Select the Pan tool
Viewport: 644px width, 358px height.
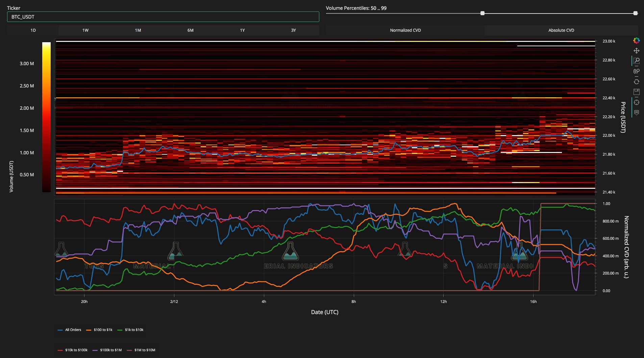click(x=636, y=51)
